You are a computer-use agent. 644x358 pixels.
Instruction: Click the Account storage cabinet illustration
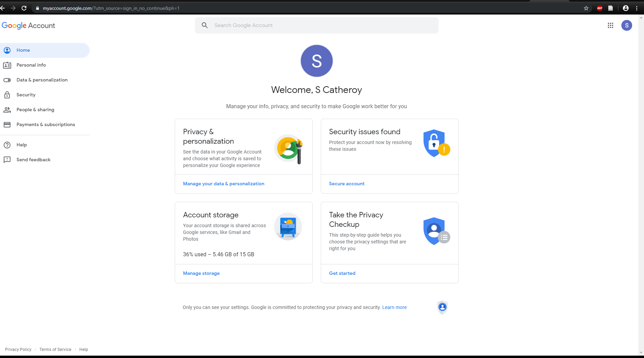click(288, 226)
